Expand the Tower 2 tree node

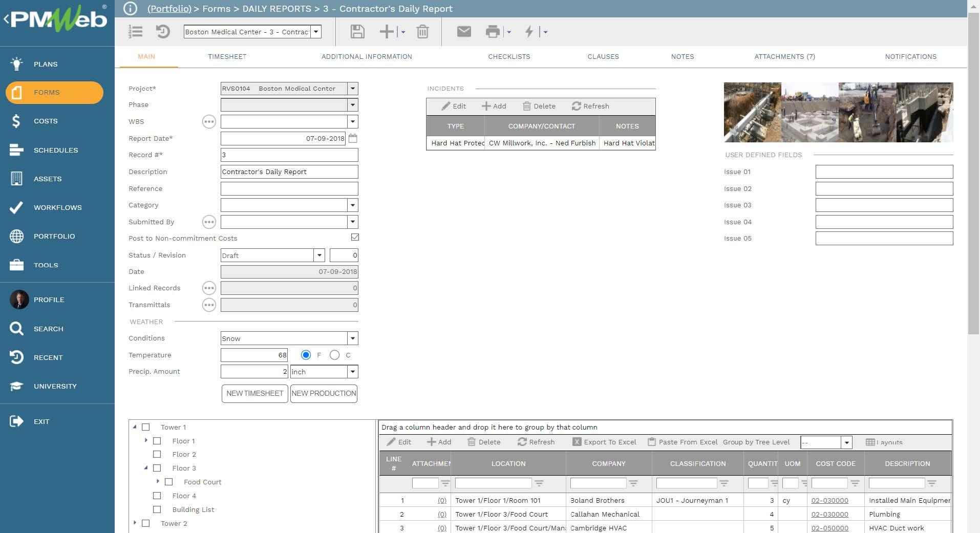point(135,523)
